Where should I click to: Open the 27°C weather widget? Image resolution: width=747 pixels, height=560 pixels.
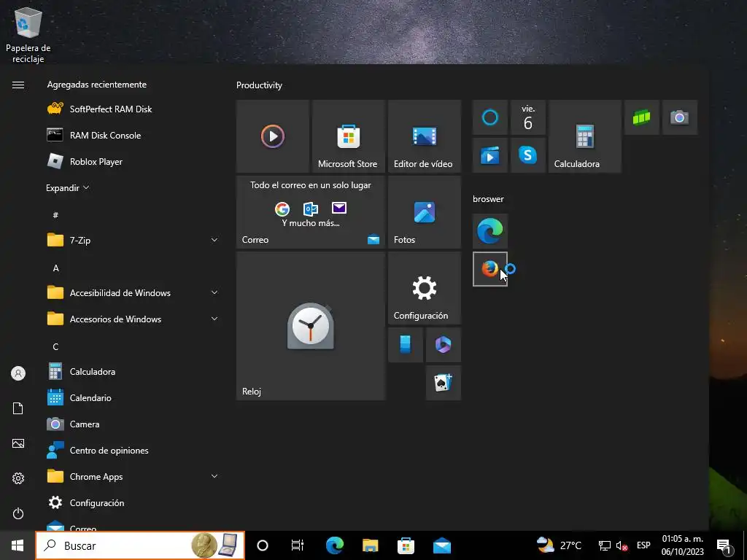560,545
